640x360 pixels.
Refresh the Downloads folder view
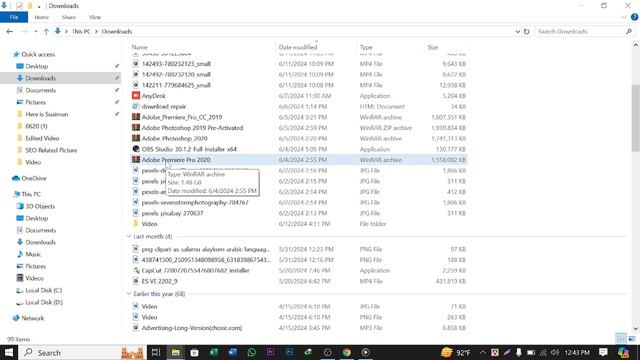[527, 31]
